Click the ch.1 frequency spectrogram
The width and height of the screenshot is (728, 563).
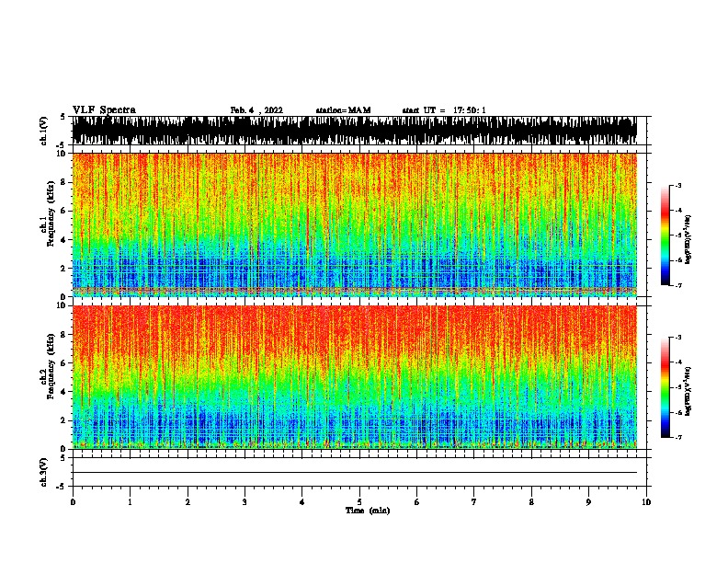click(354, 224)
